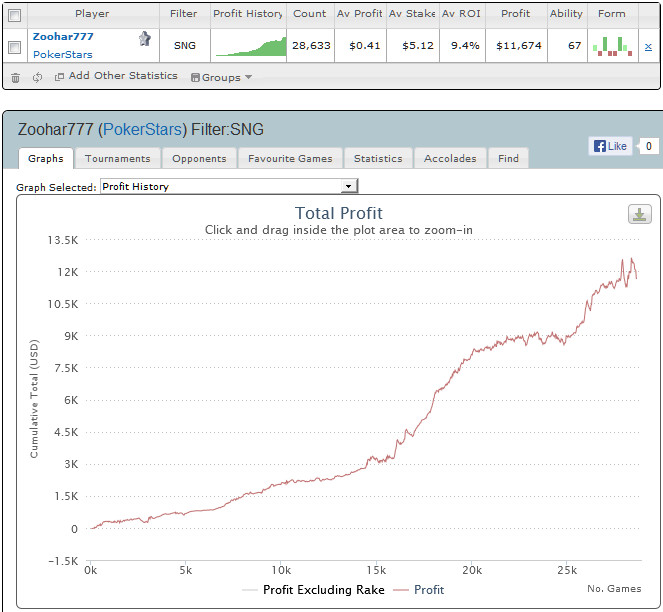Viewport: 663px width, 612px height.
Task: Open the Profit History sparkline thumbnail
Action: (x=249, y=46)
